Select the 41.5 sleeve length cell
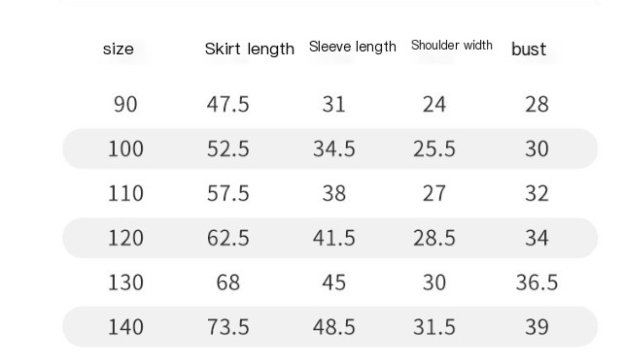The image size is (624, 364). coord(334,238)
